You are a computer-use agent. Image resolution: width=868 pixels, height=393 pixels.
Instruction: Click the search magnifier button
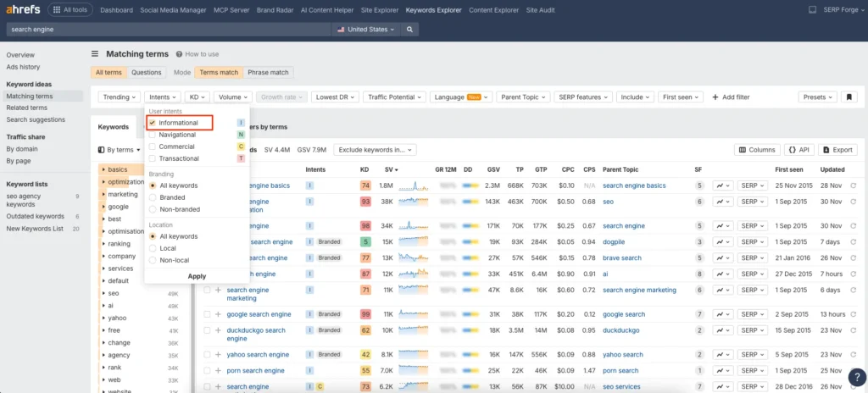tap(409, 30)
